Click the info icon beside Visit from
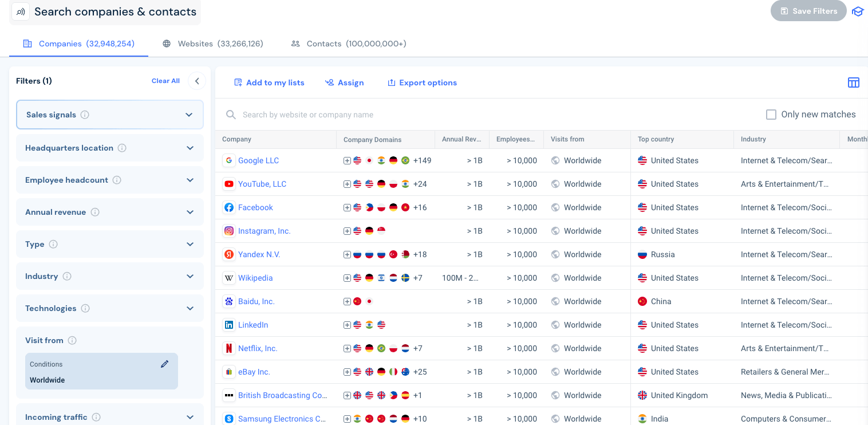This screenshot has height=425, width=868. tap(72, 340)
